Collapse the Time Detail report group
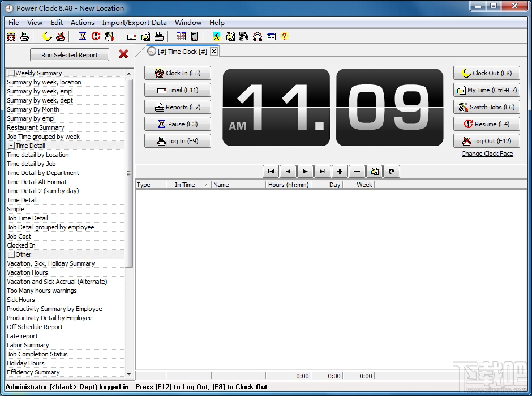Screen dimensions: 532x396 click(11, 146)
